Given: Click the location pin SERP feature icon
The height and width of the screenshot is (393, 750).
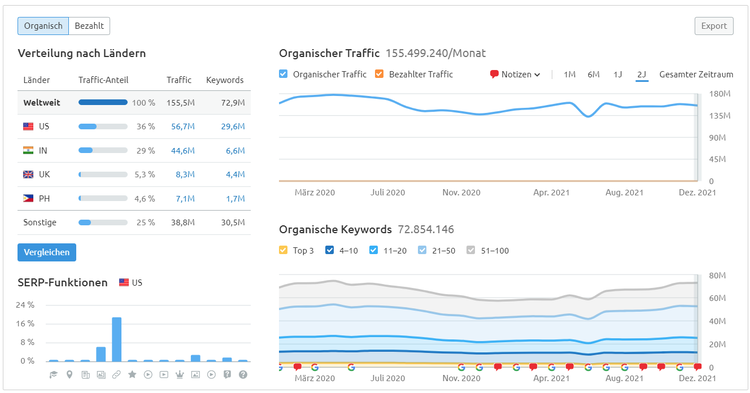Looking at the screenshot, I should coord(69,375).
